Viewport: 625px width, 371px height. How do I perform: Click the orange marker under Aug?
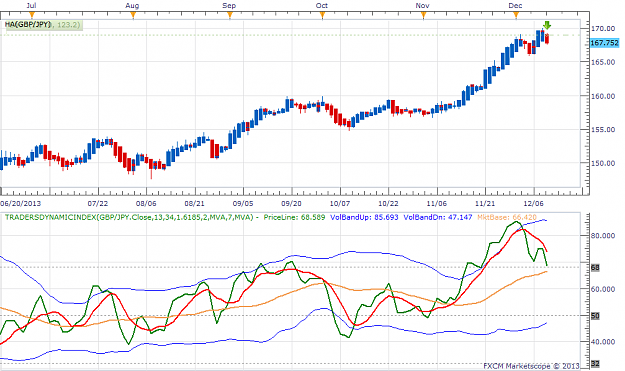(133, 15)
